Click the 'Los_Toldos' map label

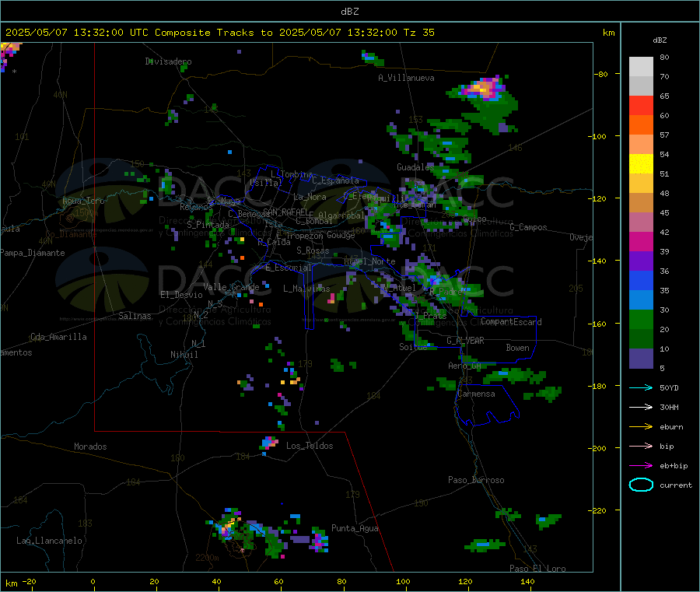coord(310,446)
